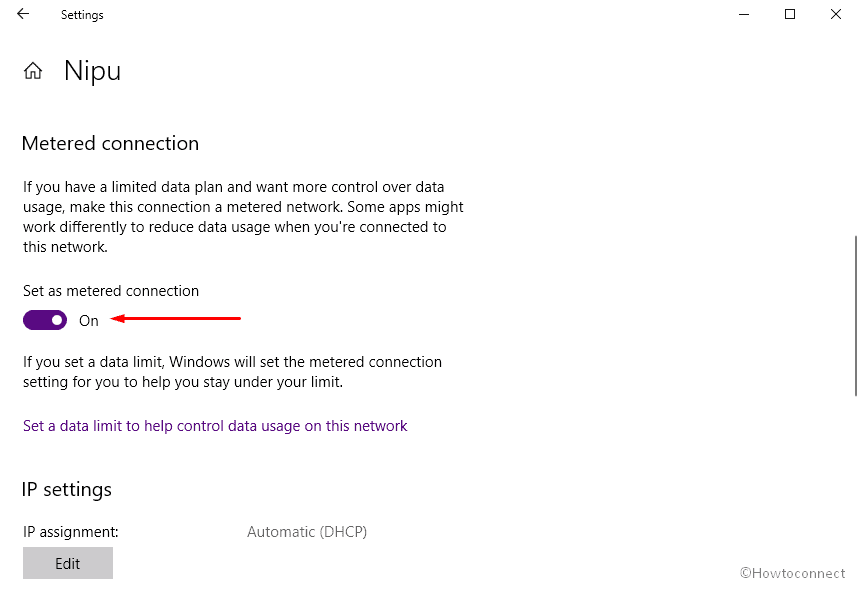Screen dimensions: 858x598
Task: Click the data limit explanation paragraph
Action: click(233, 371)
